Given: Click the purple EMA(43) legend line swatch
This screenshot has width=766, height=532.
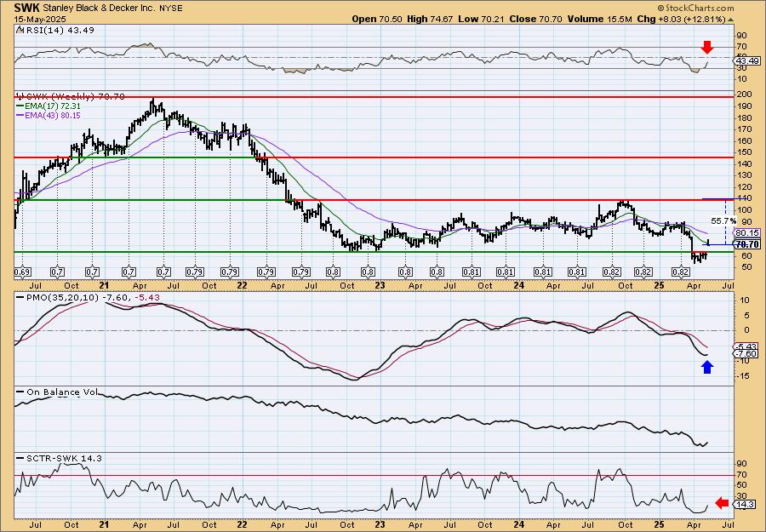Looking at the screenshot, I should tap(20, 116).
